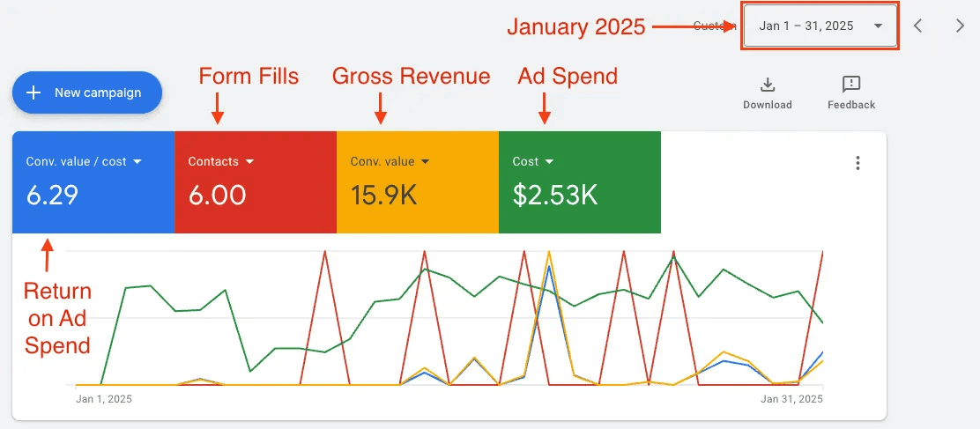Select the red Contacts 6.00 tile
This screenshot has width=980, height=429.
point(256,182)
